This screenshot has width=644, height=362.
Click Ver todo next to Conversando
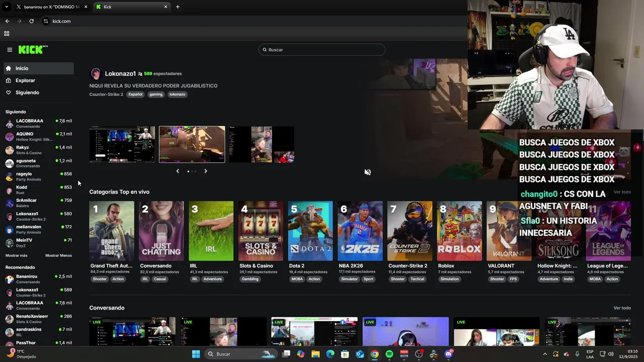[622, 308]
